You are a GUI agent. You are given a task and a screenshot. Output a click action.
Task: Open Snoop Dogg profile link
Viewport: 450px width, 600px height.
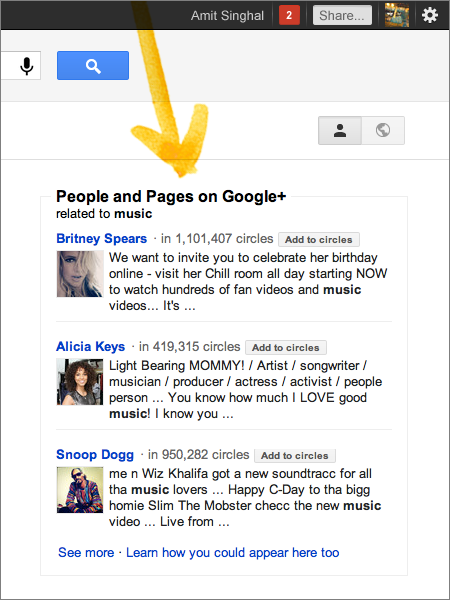pos(95,455)
